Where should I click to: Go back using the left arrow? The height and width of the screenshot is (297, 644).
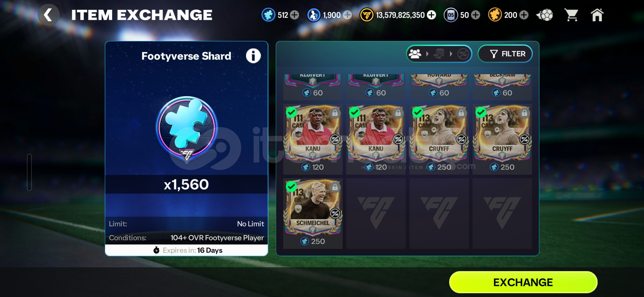[48, 15]
